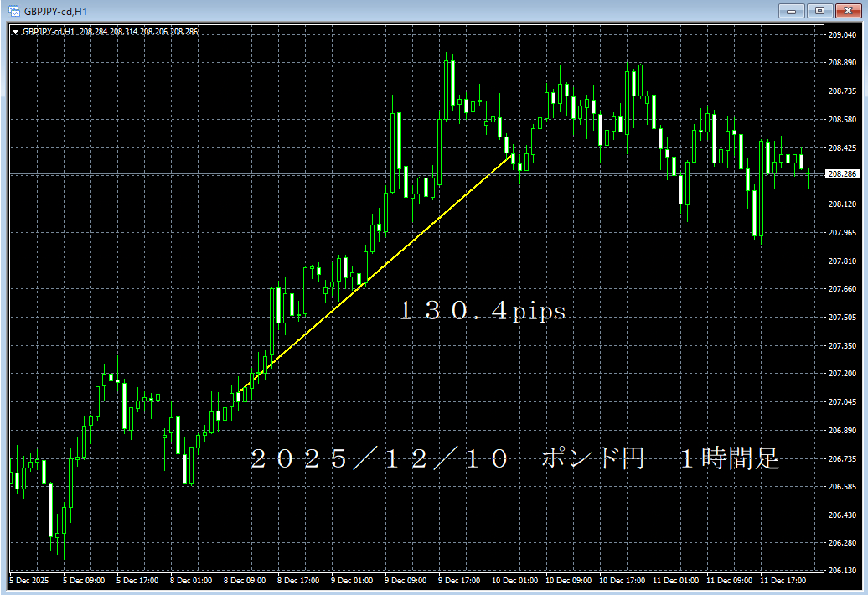Click the 207.505 price scale label
This screenshot has width=868, height=595.
click(x=842, y=318)
